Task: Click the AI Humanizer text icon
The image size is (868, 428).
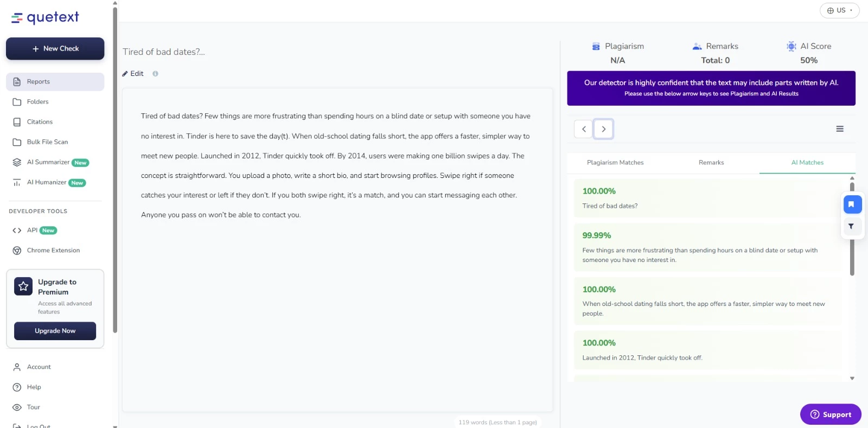Action: point(17,182)
